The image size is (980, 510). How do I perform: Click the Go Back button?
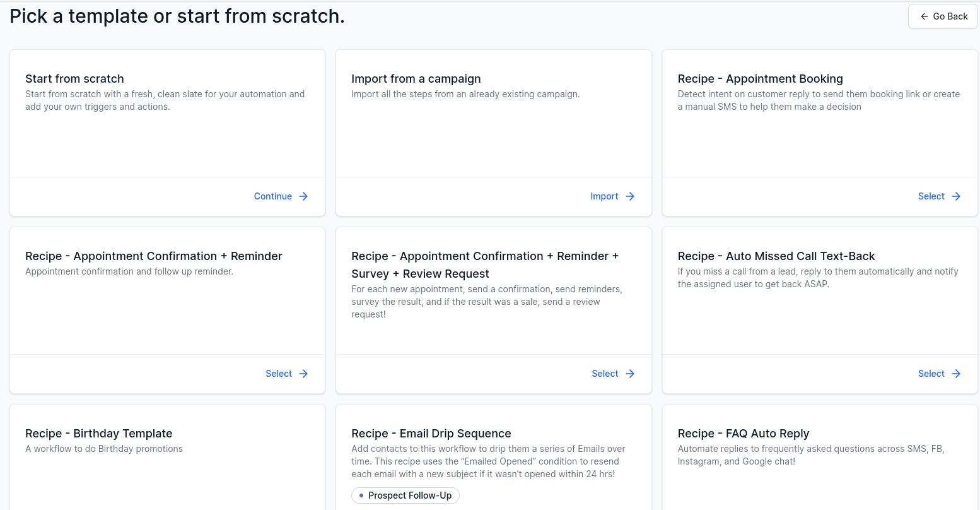[943, 16]
